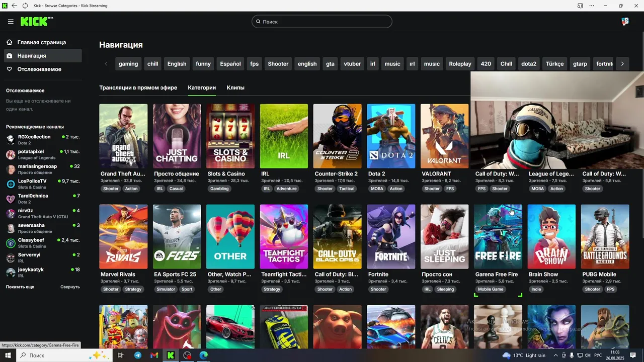This screenshot has width=644, height=362.
Task: Select the gtarp tag
Action: pyautogui.click(x=580, y=64)
